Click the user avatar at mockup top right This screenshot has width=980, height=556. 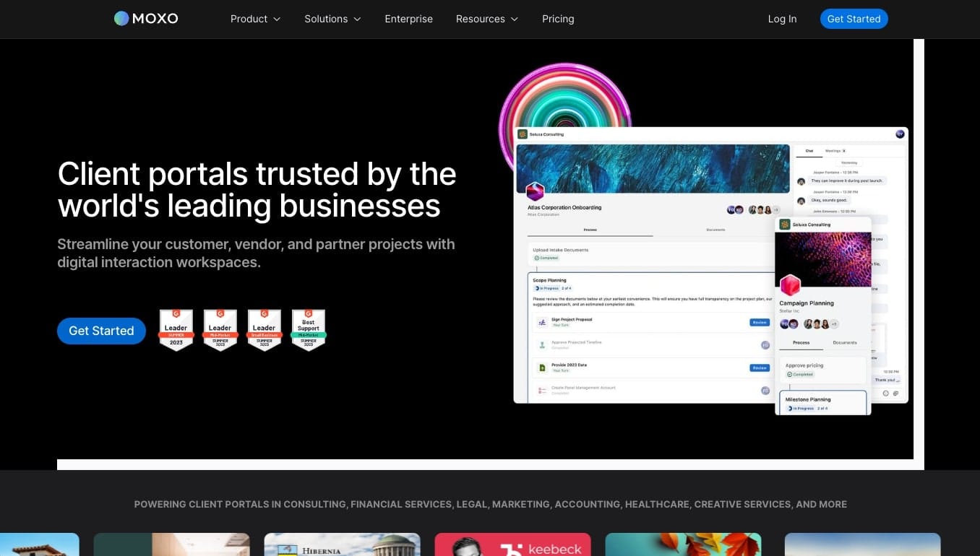(x=900, y=134)
